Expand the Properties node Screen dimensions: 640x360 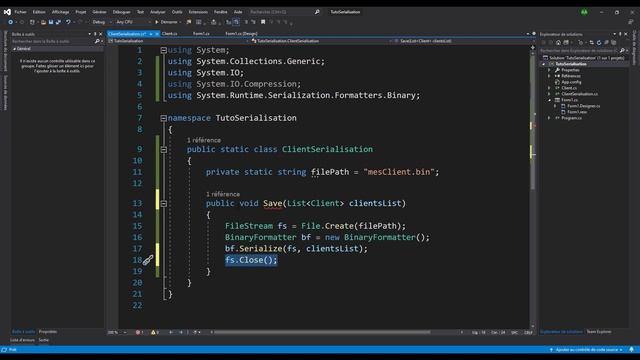click(x=549, y=70)
